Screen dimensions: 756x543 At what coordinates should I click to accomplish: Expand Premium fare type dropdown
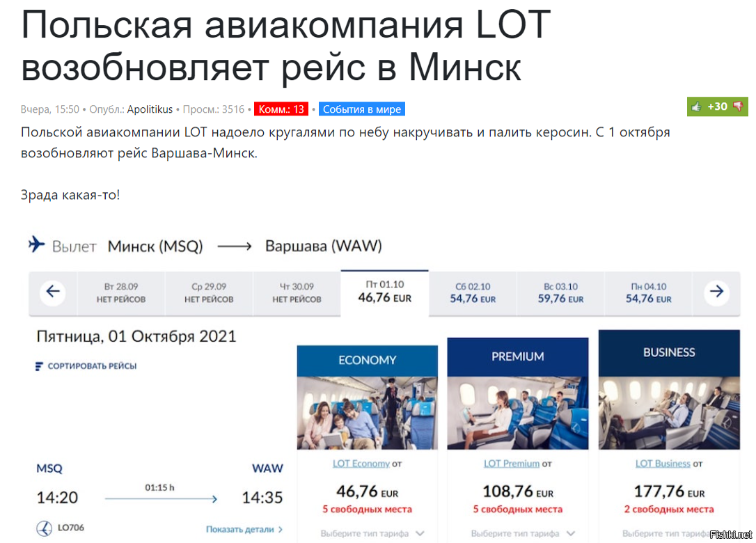tap(523, 533)
